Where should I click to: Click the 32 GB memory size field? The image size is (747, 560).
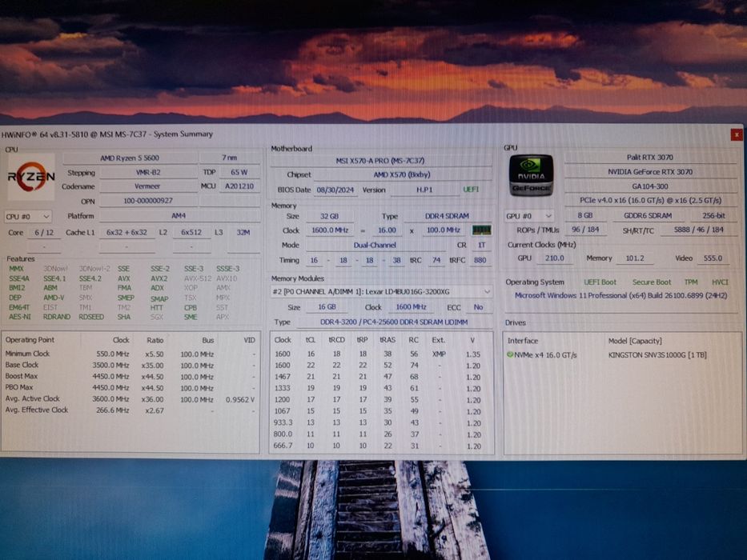[x=329, y=216]
